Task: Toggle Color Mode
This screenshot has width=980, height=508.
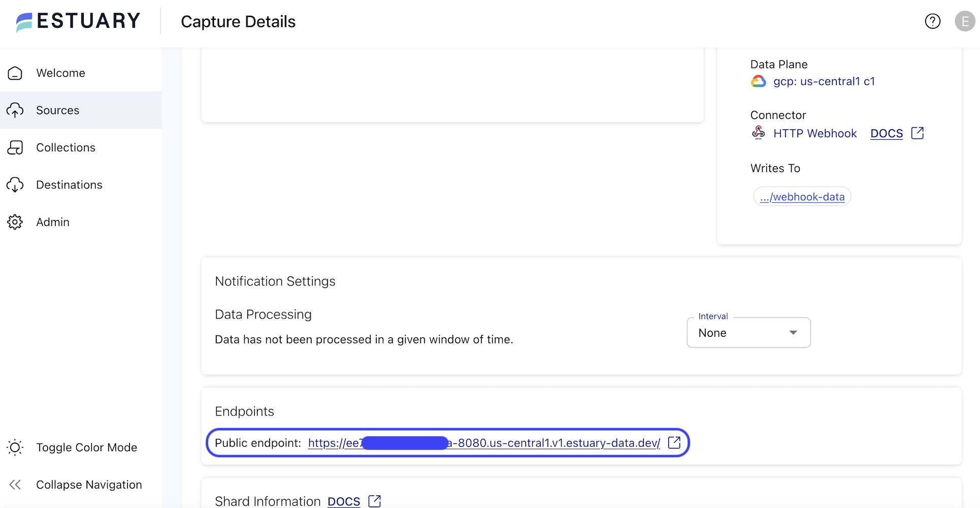Action: 86,448
